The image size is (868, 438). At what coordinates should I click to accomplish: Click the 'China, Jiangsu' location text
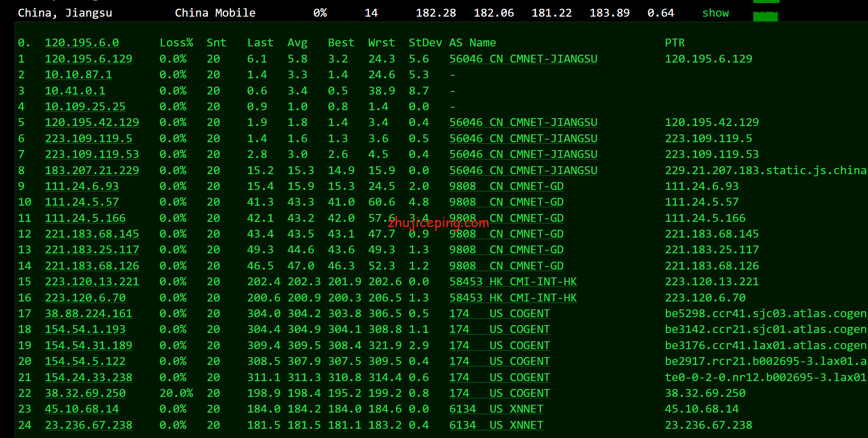coord(65,13)
